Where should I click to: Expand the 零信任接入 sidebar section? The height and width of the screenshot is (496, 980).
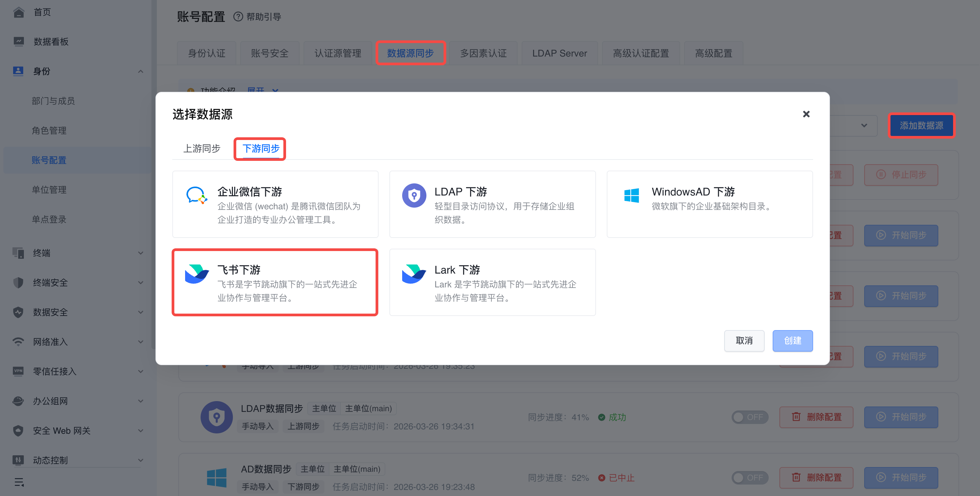point(140,371)
